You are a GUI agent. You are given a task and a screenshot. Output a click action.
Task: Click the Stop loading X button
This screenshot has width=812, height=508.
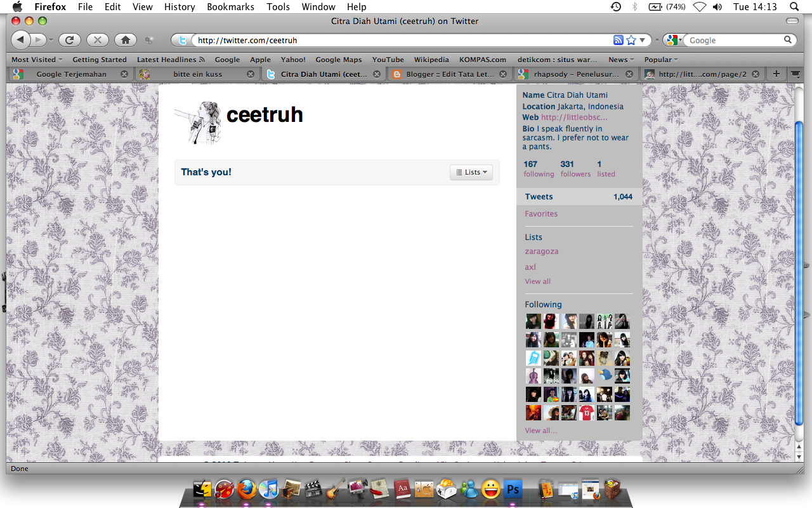97,40
